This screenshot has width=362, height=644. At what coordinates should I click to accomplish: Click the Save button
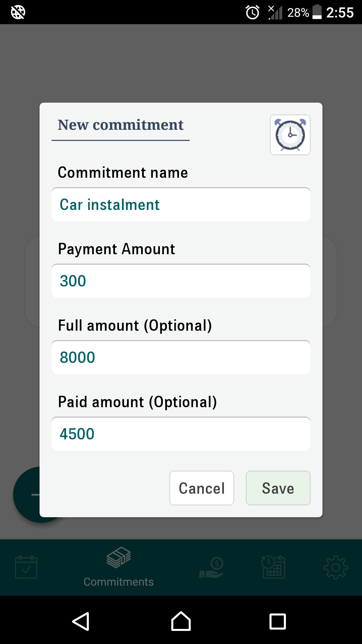coord(278,488)
